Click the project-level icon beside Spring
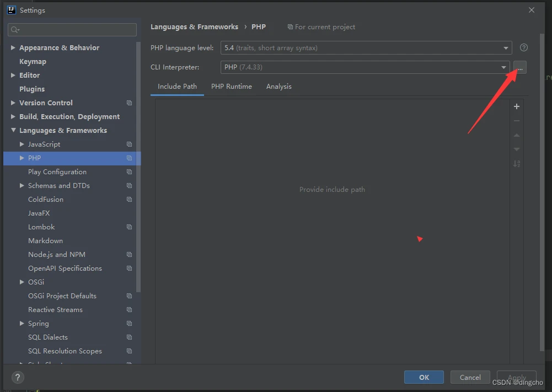Viewport: 552px width, 392px height. point(129,324)
